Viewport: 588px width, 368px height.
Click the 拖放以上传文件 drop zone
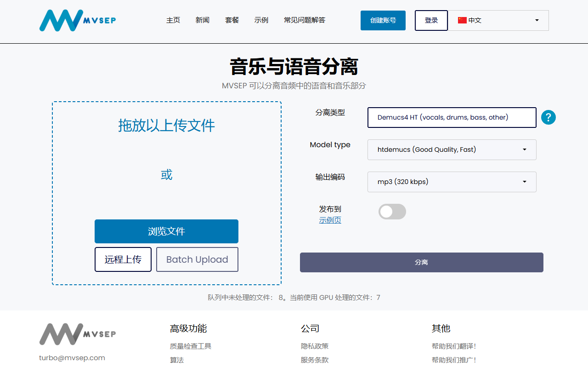point(167,193)
